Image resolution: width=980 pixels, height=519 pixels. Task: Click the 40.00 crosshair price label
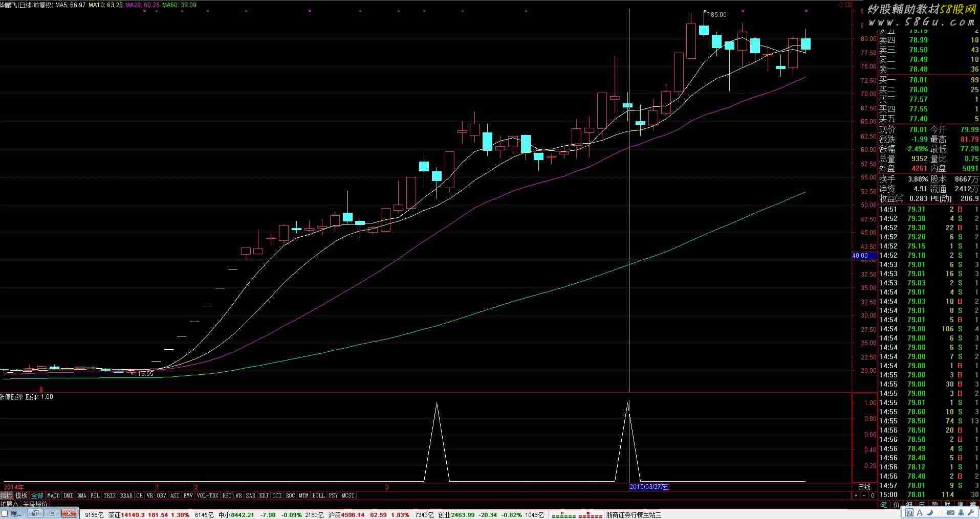coord(864,256)
